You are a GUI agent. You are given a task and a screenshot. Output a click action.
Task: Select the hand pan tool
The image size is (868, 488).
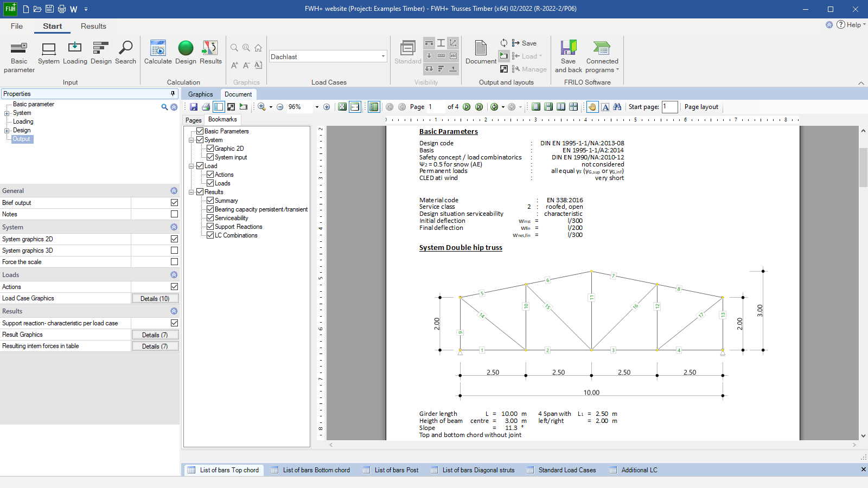point(592,107)
